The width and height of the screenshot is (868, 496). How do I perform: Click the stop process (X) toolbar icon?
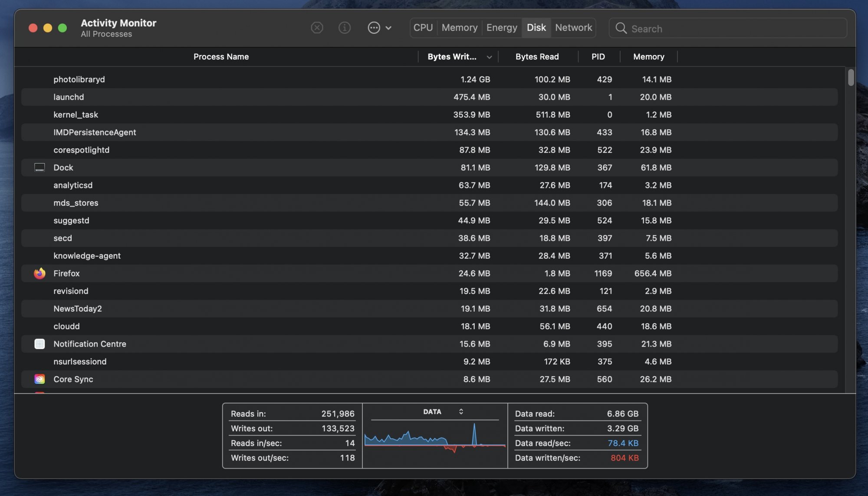317,28
